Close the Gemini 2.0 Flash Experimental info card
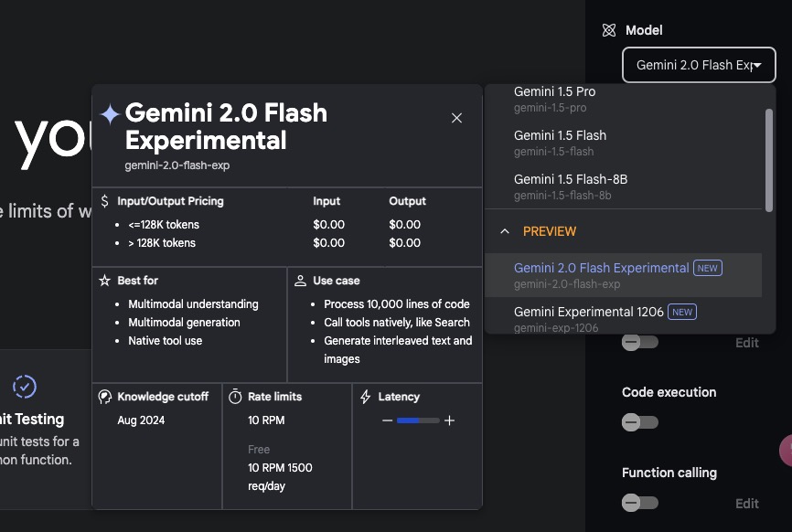Image resolution: width=792 pixels, height=532 pixels. pos(456,118)
